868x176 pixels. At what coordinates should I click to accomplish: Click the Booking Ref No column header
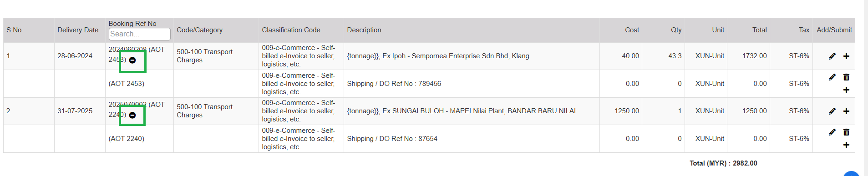tap(132, 23)
